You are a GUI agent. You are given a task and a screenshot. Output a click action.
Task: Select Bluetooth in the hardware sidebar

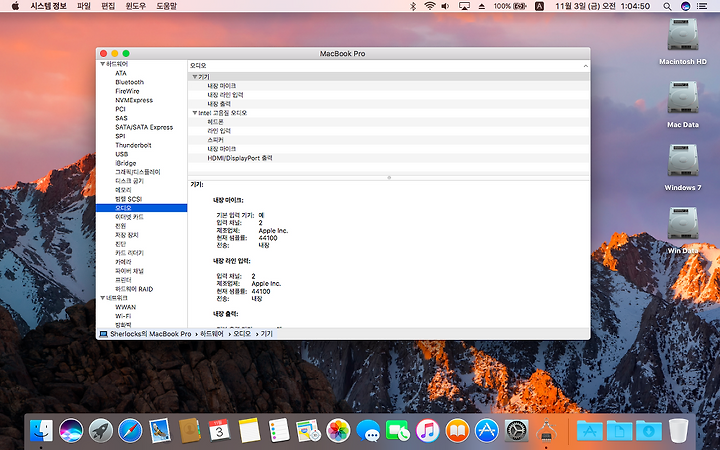(129, 82)
